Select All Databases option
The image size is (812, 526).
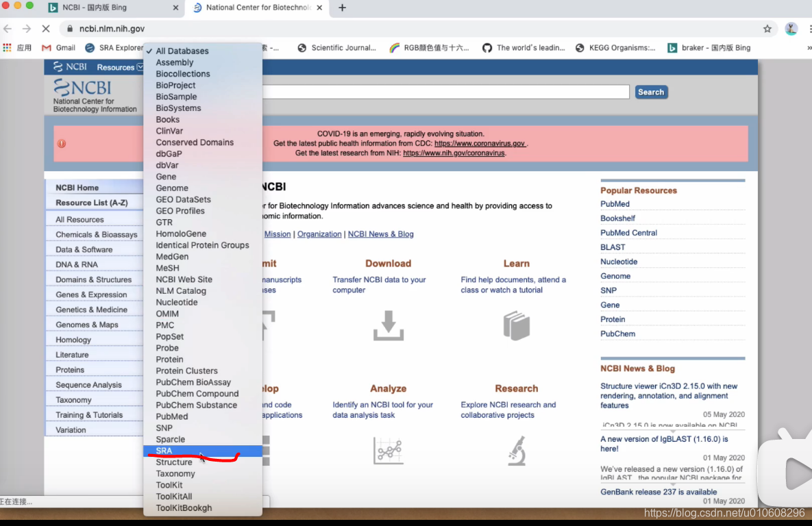pos(202,51)
